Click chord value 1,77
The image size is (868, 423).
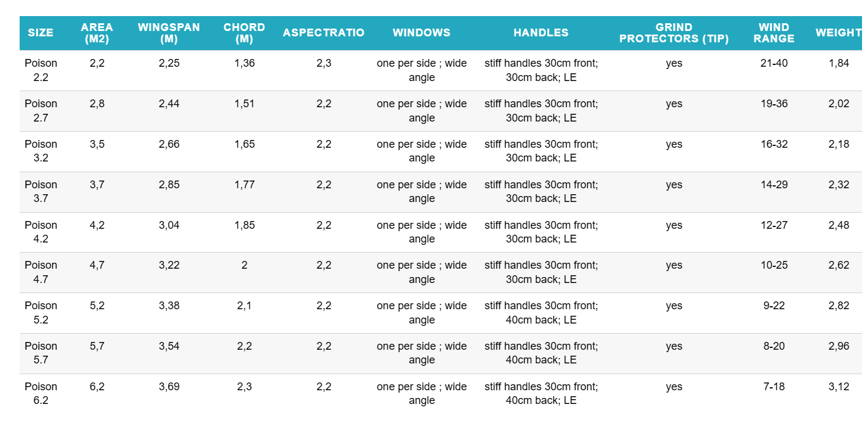click(244, 185)
